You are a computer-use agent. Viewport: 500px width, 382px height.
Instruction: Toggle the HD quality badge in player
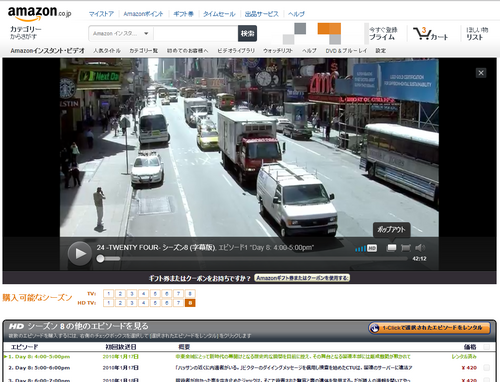pos(372,248)
